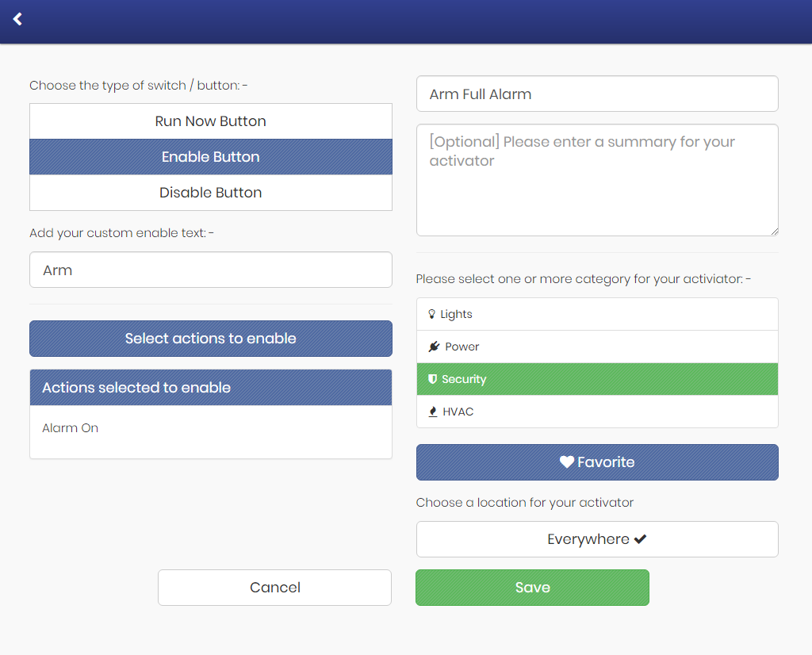Click the optional summary text area
Image resolution: width=812 pixels, height=655 pixels.
coord(597,180)
